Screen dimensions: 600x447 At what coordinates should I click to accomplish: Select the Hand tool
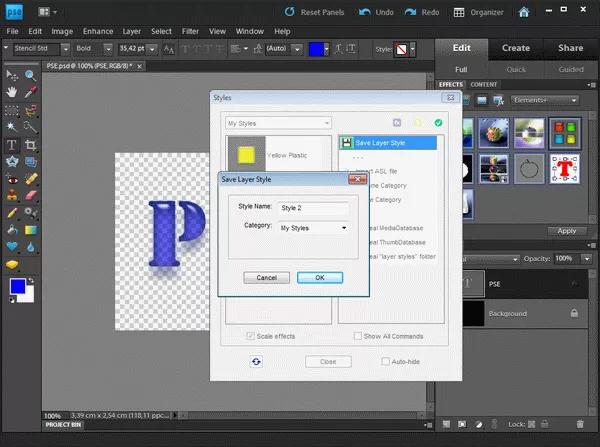[x=12, y=93]
